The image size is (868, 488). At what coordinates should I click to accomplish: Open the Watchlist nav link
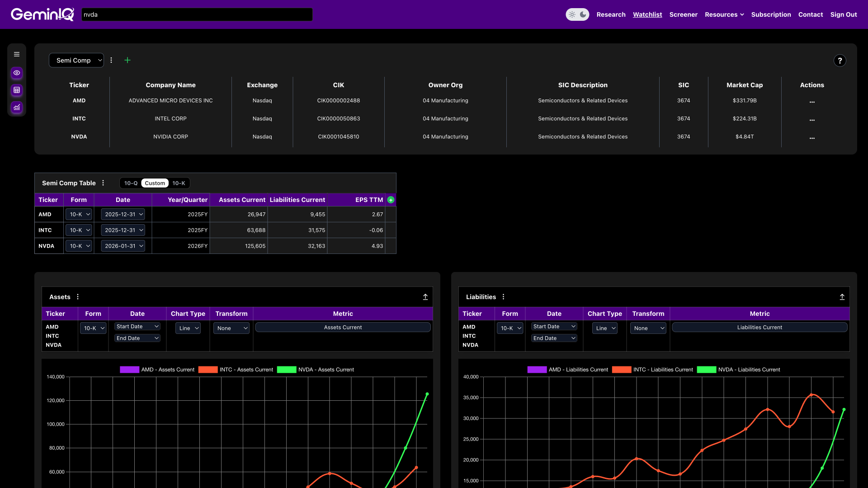tap(647, 14)
